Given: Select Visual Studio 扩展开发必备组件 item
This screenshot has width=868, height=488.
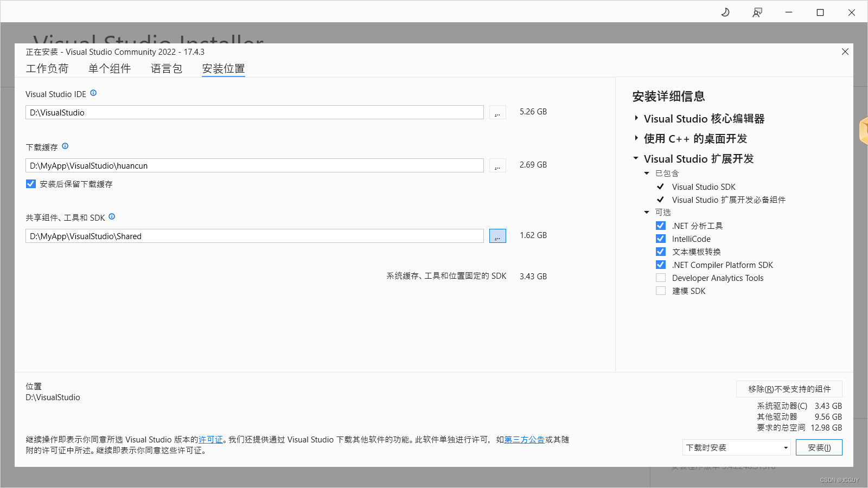Looking at the screenshot, I should pos(729,200).
